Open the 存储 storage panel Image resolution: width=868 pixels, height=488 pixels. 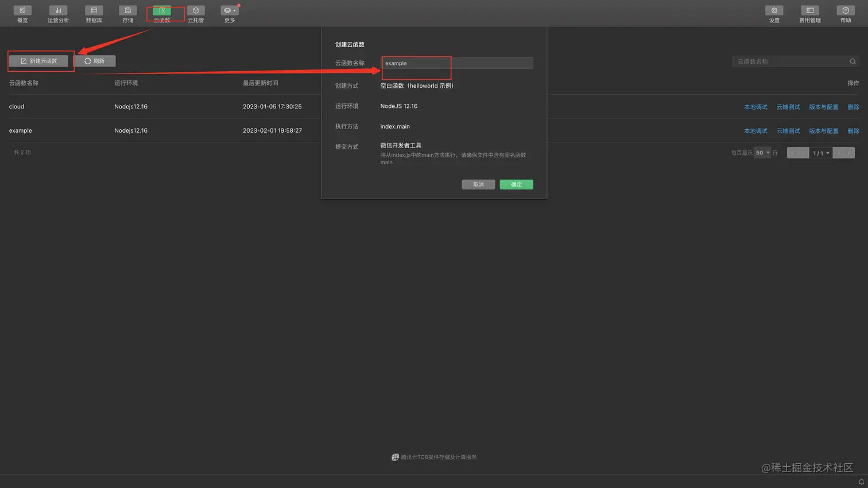pyautogui.click(x=128, y=14)
